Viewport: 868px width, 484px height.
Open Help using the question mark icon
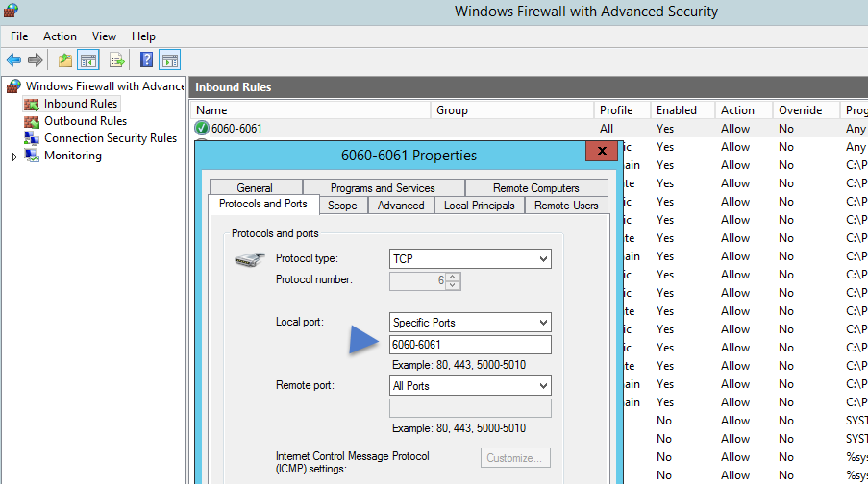pyautogui.click(x=146, y=60)
